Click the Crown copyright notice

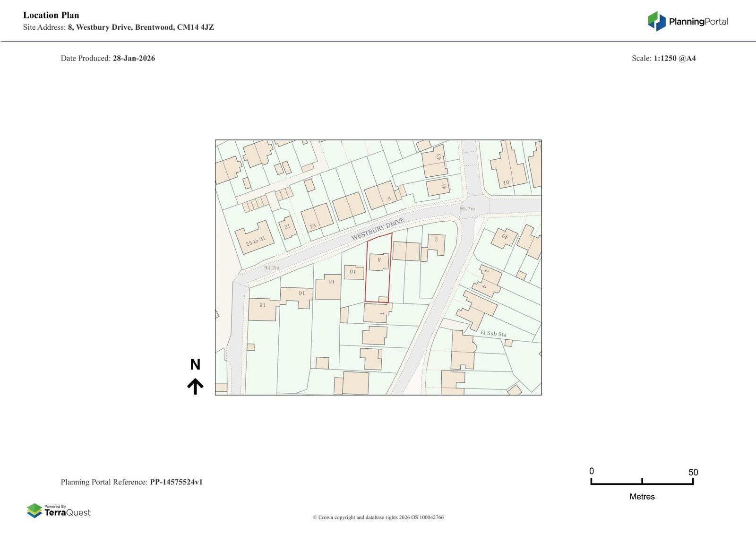pos(378,517)
